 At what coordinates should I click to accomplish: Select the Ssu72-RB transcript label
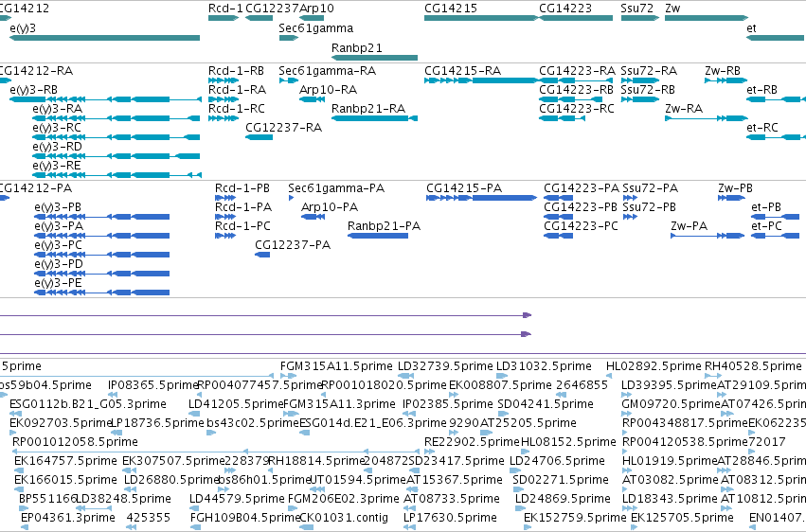coord(648,90)
